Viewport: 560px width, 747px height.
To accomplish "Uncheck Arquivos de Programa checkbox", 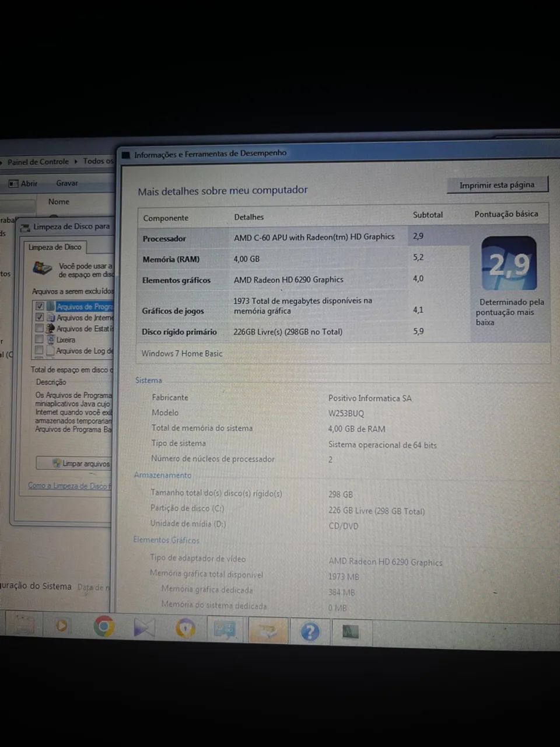I will point(39,306).
